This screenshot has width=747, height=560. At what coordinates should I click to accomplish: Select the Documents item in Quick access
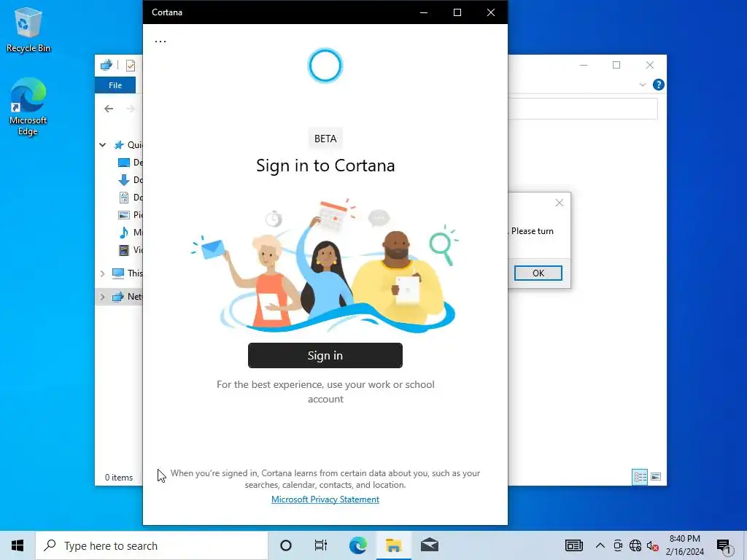[x=130, y=197]
